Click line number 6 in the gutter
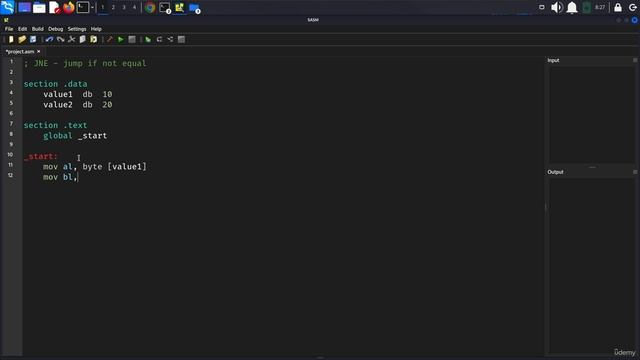 coord(11,113)
